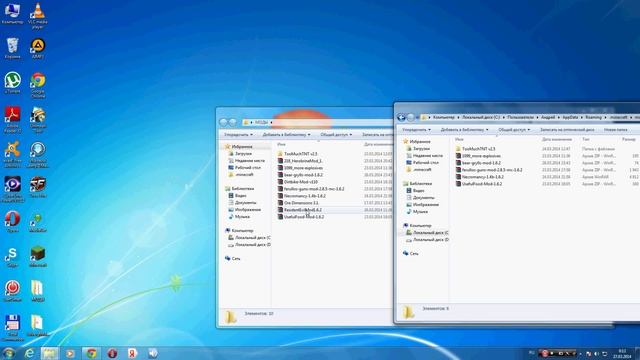Click the Roaming breadcrumb segment
Viewport: 640px width, 360px height.
[x=593, y=117]
